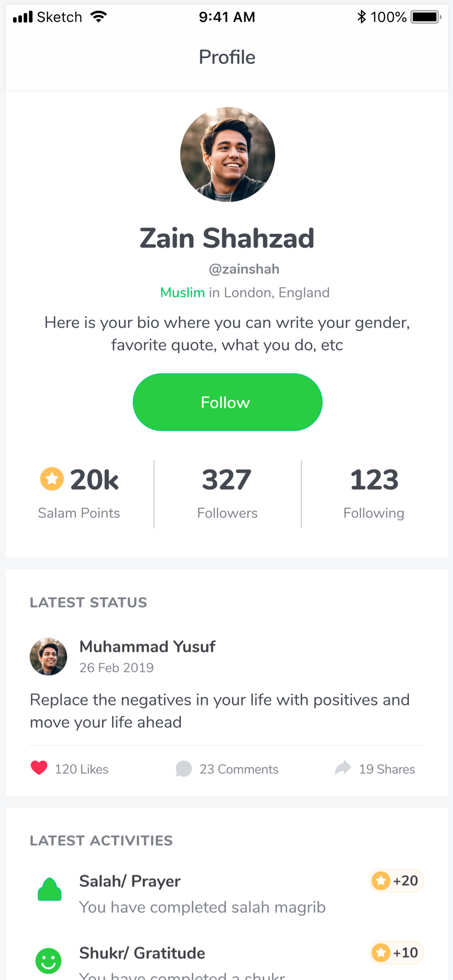Tap the green Muslim link
Image resolution: width=453 pixels, height=980 pixels.
pos(182,293)
